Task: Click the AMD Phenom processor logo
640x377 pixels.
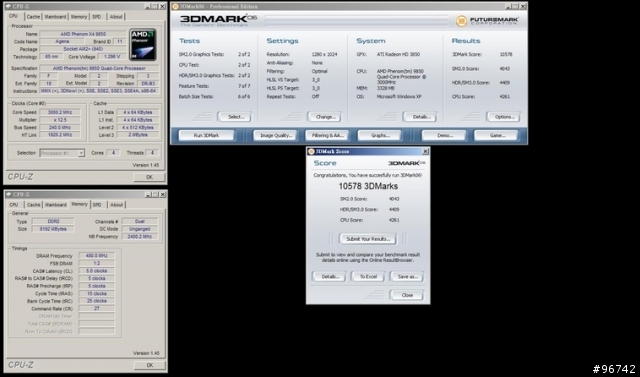Action: tap(143, 44)
